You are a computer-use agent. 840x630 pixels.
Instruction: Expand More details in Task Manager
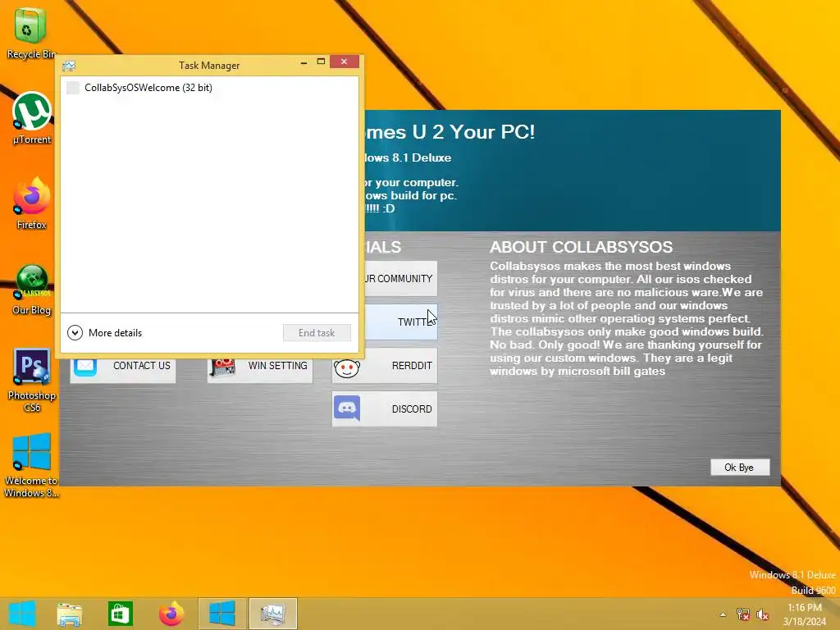tap(105, 333)
